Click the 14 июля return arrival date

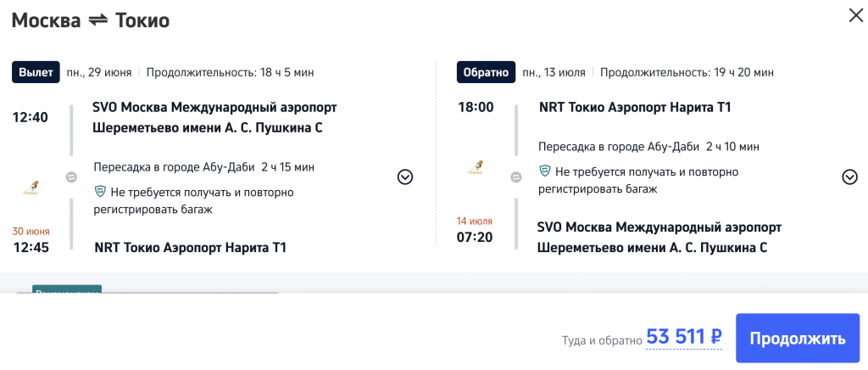pos(475,221)
